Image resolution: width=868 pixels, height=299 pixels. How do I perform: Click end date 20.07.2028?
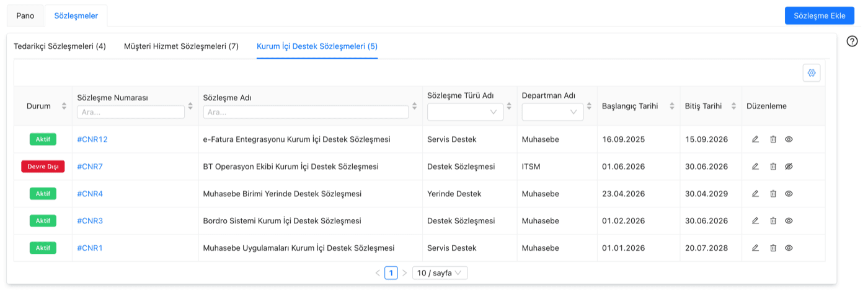(x=706, y=248)
